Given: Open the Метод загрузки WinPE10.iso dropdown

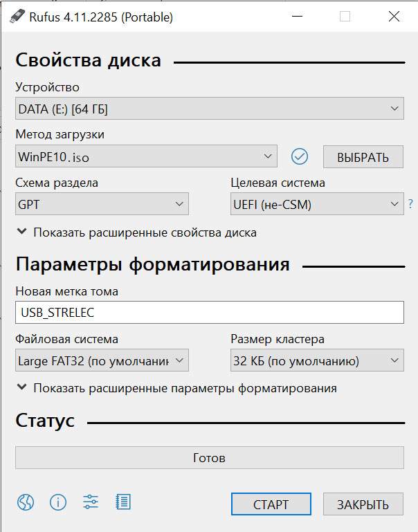Looking at the screenshot, I should click(146, 157).
